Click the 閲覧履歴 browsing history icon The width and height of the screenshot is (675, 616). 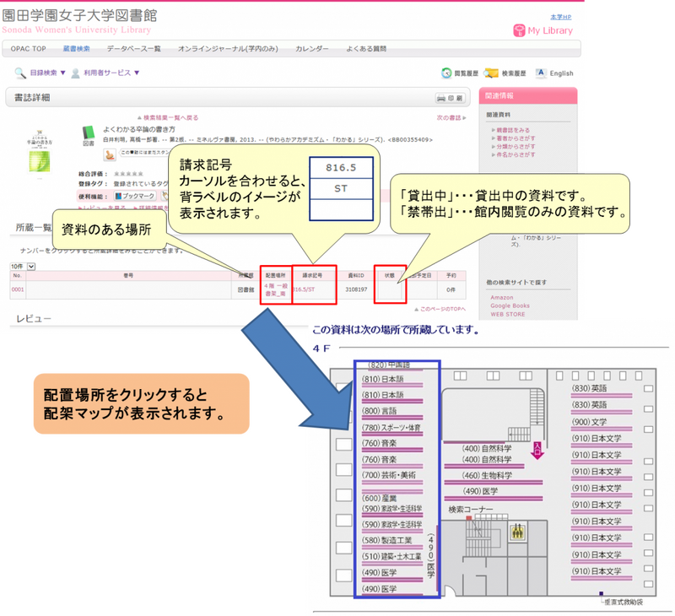[x=446, y=73]
